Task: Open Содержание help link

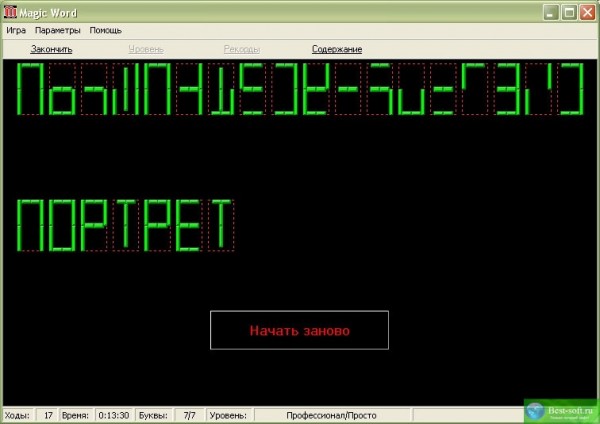Action: (x=337, y=49)
